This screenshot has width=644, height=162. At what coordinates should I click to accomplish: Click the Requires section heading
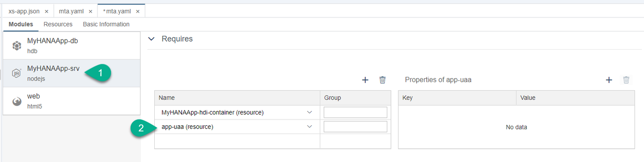(177, 39)
